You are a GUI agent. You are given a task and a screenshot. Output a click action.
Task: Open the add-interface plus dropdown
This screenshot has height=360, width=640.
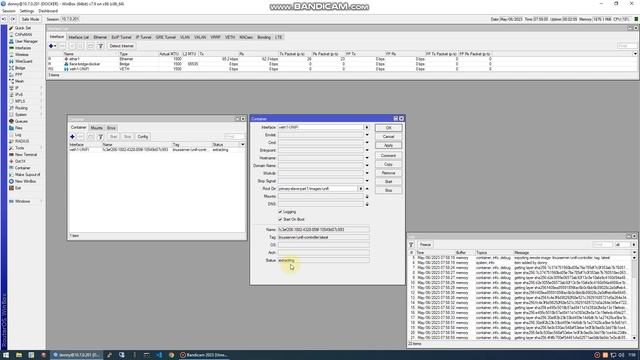tap(52, 46)
